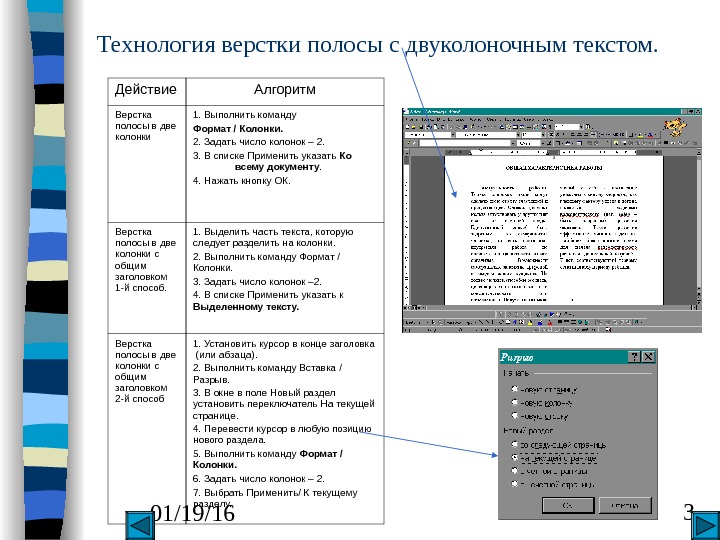The image size is (720, 540).
Task: Select На текущей странице radio button
Action: (515, 457)
